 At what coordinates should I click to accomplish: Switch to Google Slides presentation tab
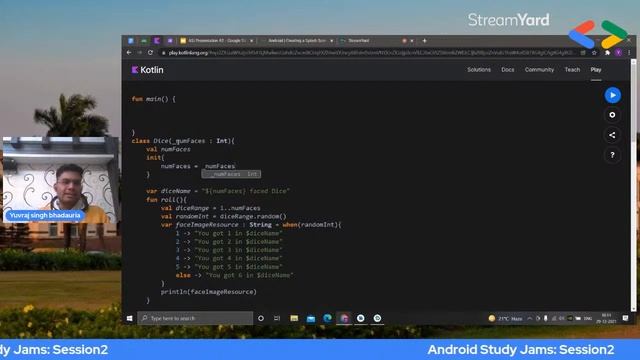pos(216,41)
